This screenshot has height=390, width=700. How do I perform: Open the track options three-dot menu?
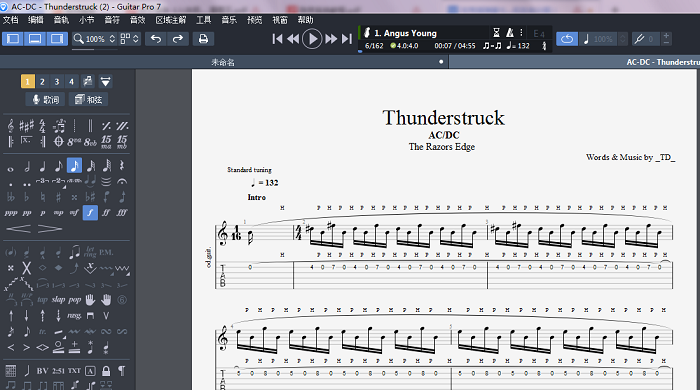pos(521,33)
